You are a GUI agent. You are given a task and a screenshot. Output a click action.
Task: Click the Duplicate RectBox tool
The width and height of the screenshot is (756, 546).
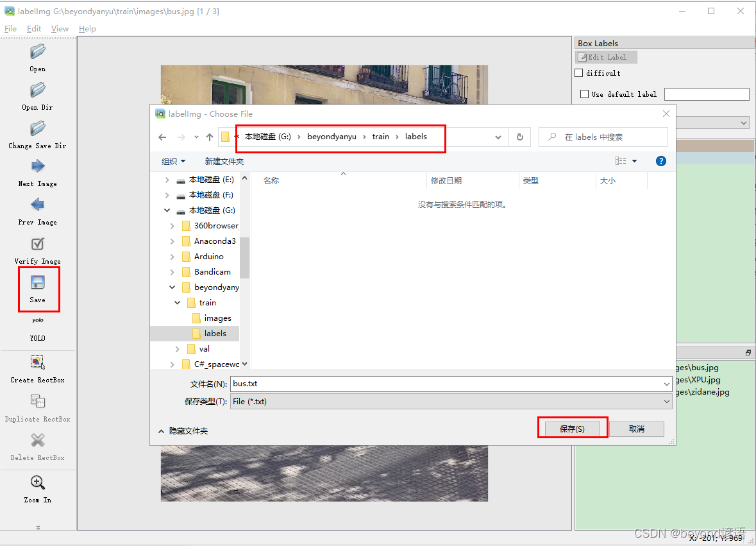pyautogui.click(x=38, y=401)
